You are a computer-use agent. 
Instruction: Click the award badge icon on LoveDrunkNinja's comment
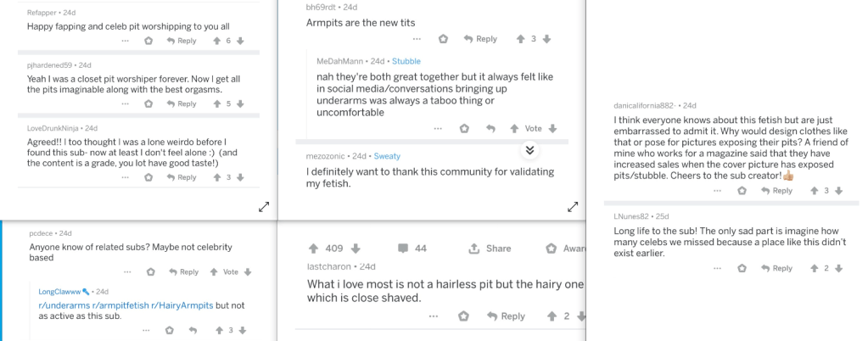tap(148, 177)
